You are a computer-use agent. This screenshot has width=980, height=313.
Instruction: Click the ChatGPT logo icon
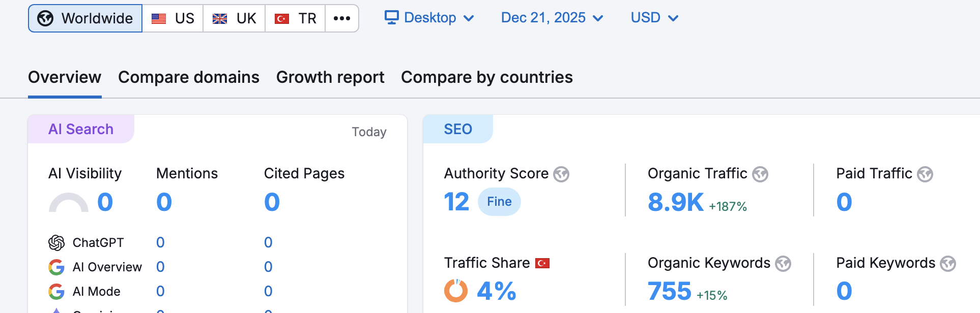click(56, 243)
